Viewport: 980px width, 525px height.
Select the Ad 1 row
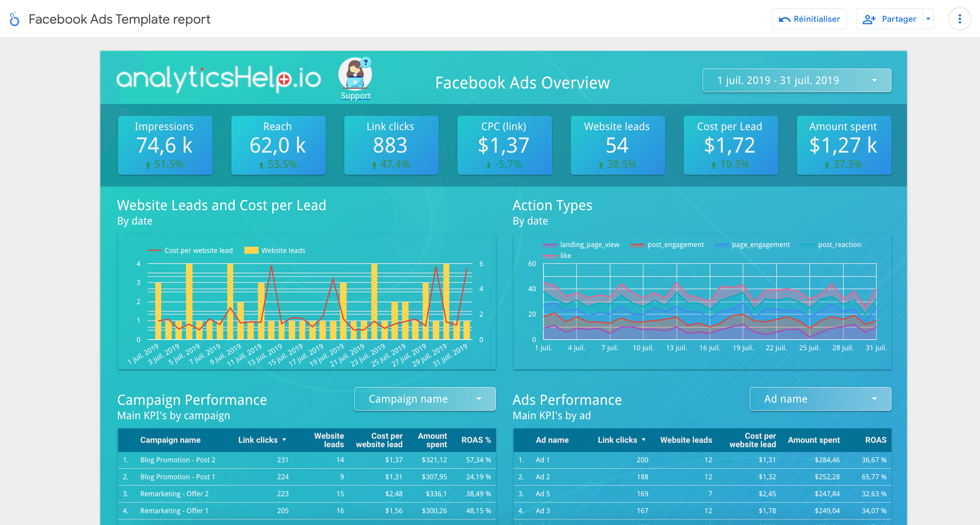pos(702,460)
